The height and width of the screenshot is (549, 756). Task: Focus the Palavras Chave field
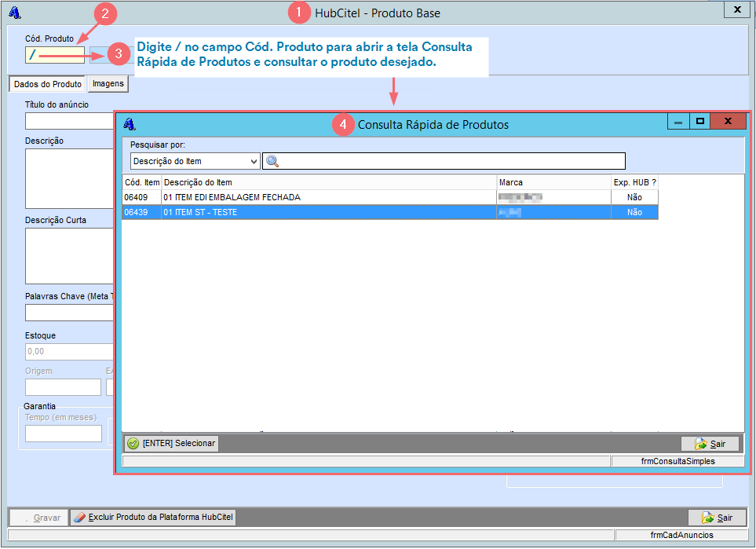69,313
